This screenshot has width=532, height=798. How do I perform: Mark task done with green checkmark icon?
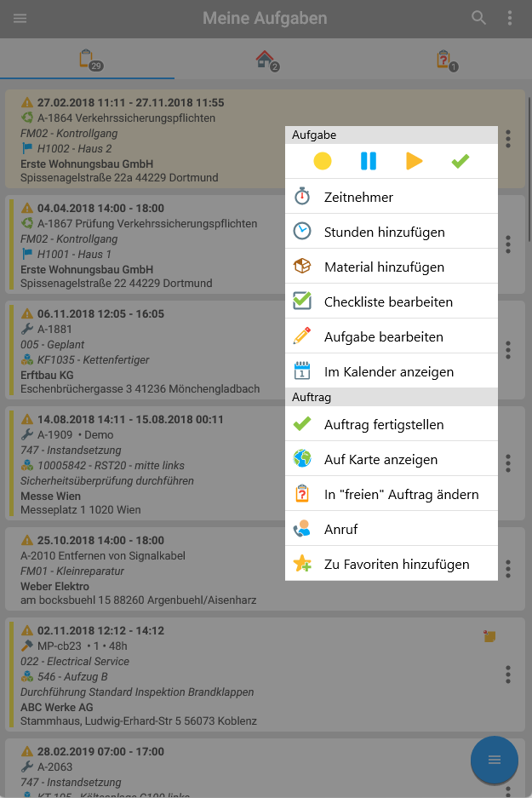click(x=460, y=161)
